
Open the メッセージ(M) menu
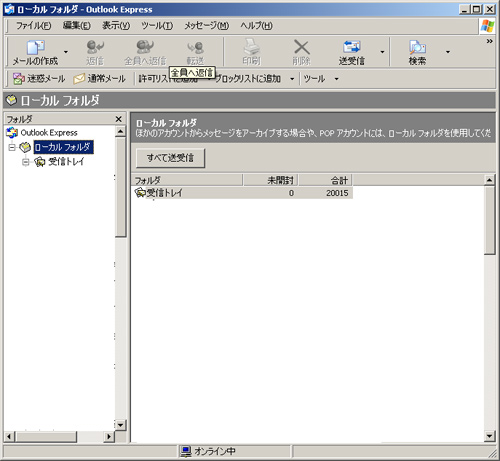coord(207,26)
